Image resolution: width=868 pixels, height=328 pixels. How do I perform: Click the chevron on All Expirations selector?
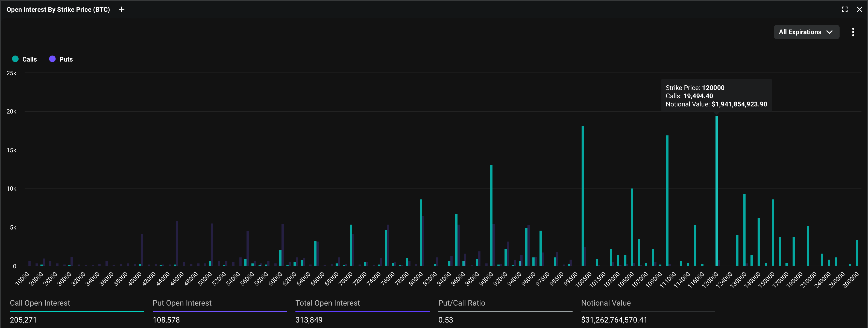click(x=829, y=32)
